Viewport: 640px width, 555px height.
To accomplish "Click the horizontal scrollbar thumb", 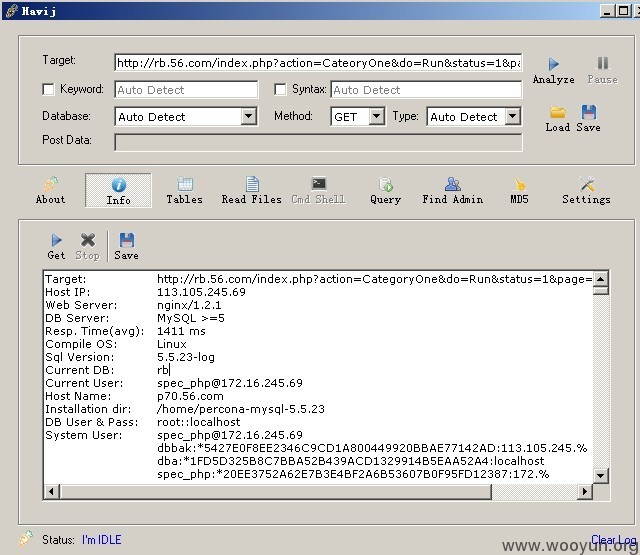I will click(x=275, y=491).
